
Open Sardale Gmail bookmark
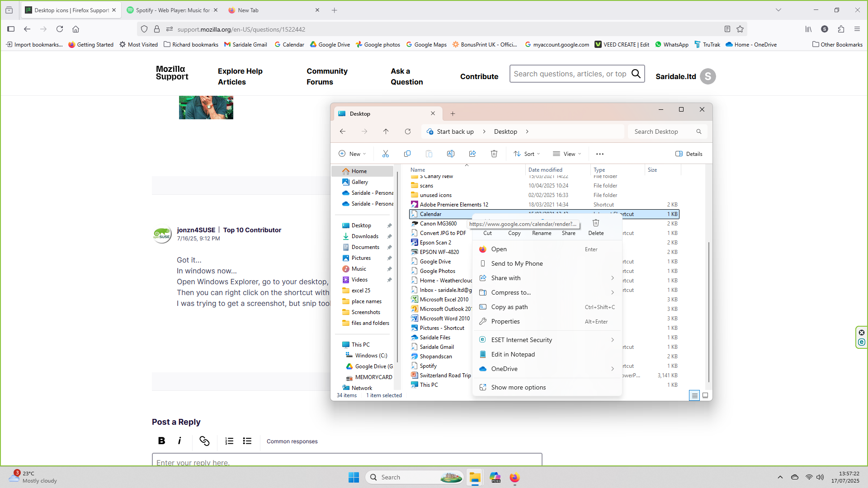(x=245, y=44)
